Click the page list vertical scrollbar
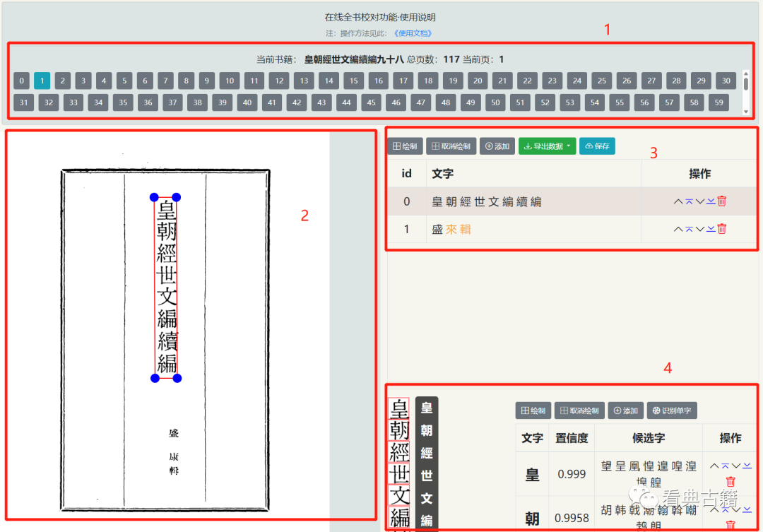Screen dimensions: 763x532 pyautogui.click(x=745, y=85)
